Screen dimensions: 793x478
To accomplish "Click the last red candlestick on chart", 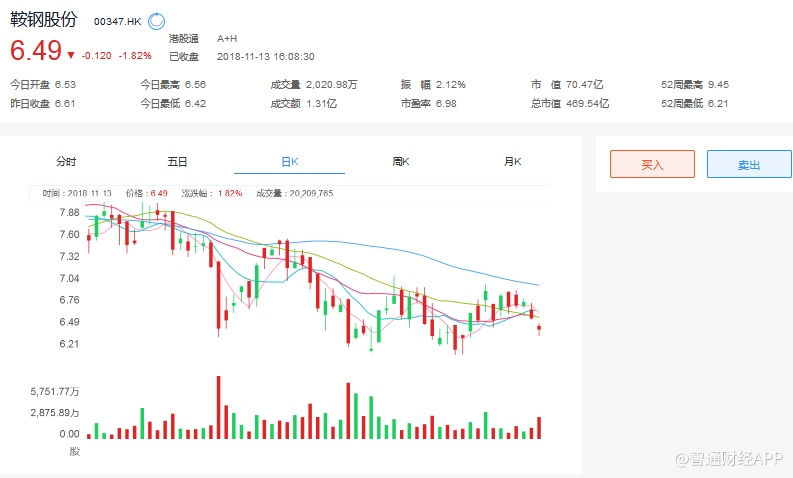I will pos(539,328).
